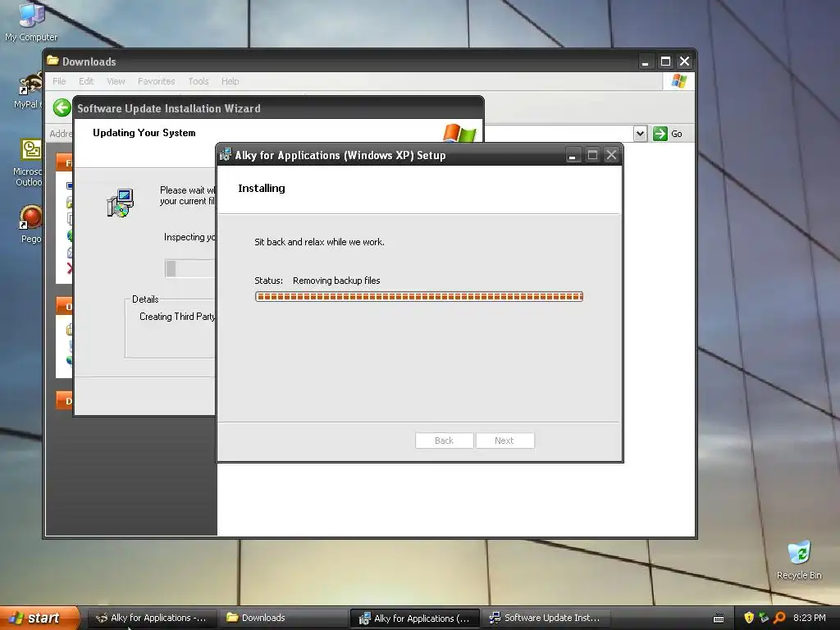Switch to Alky for Applications browser taskbar item

tap(152, 618)
